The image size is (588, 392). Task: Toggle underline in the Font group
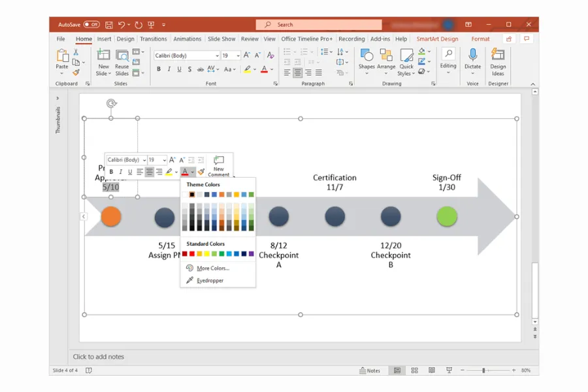tap(178, 69)
